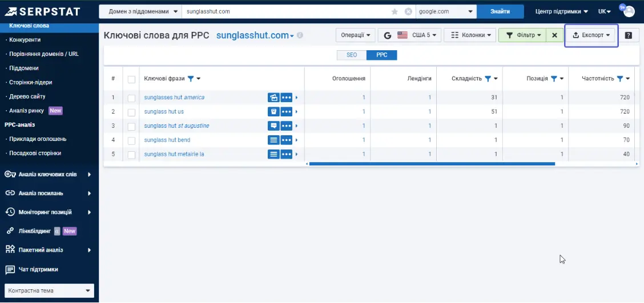Check the sunglass hut us row

(131, 112)
